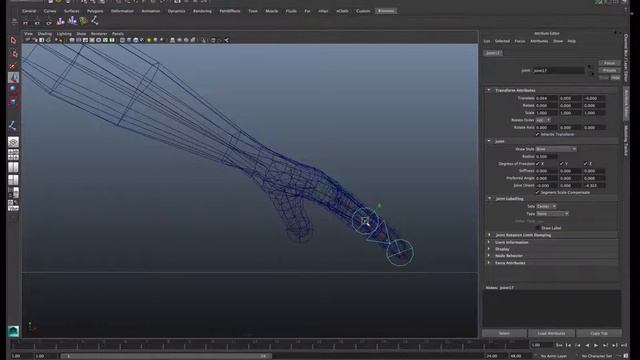Viewport: 640px width, 360px height.
Task: Click the olive skin weights shelf icon
Action: tap(84, 21)
